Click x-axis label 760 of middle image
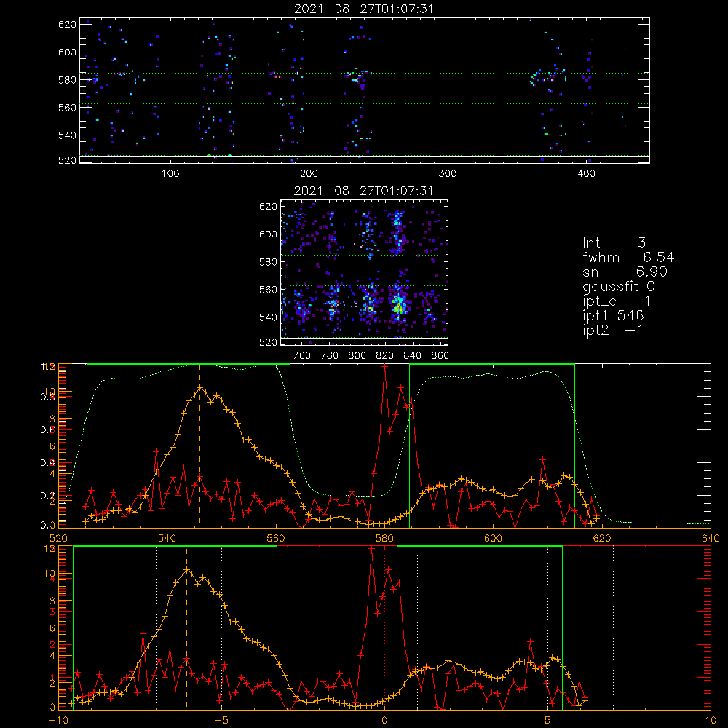Screen dimensions: 728x728 [302, 356]
